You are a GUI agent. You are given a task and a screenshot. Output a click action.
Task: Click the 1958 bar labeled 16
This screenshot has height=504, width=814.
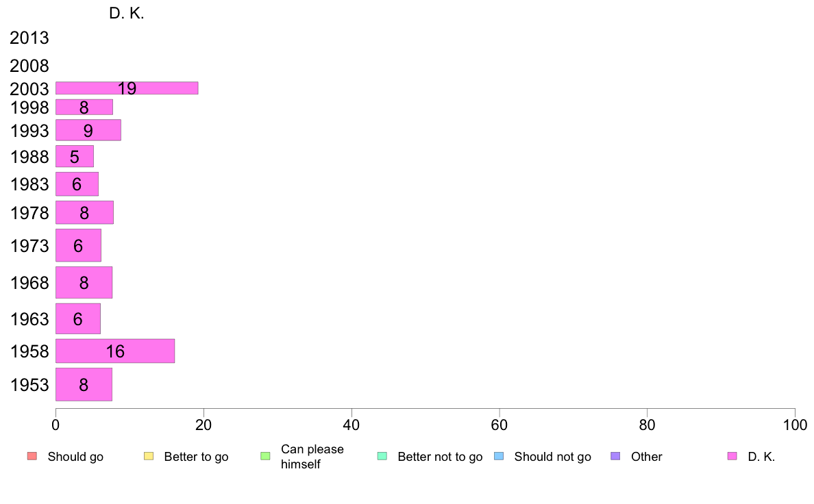(x=115, y=351)
